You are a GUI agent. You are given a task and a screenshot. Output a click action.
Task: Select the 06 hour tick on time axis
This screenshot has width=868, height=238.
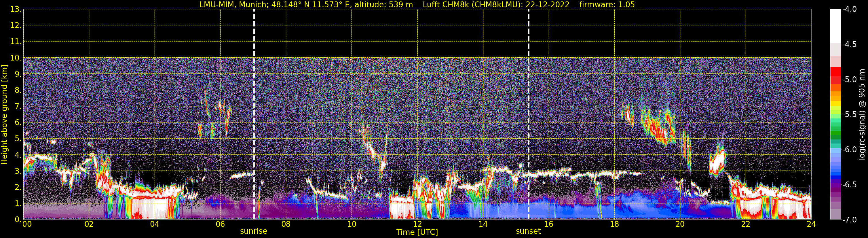coord(220,224)
